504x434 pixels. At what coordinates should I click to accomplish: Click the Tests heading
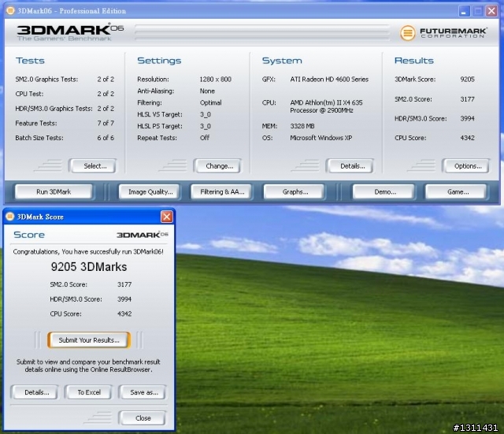(30, 61)
